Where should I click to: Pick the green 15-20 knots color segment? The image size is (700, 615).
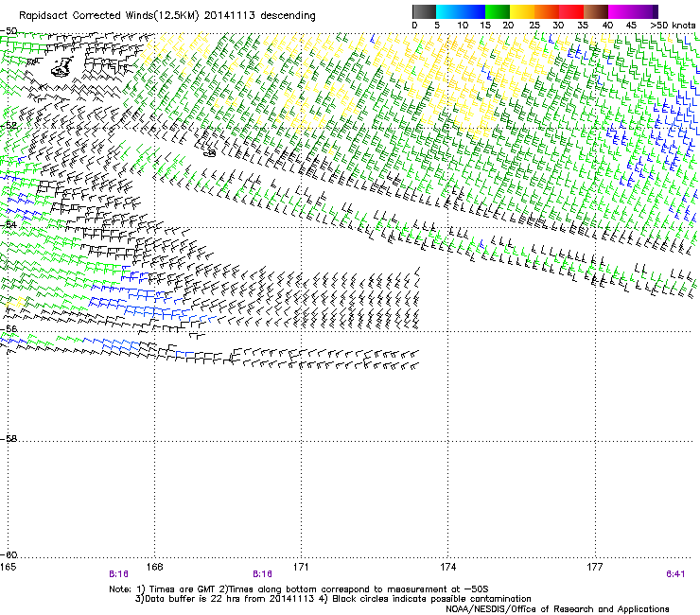[x=498, y=11]
